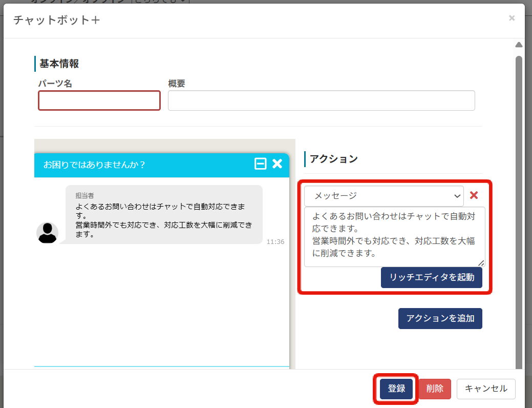
Task: Click the X icon in the chat preview header
Action: (x=277, y=164)
